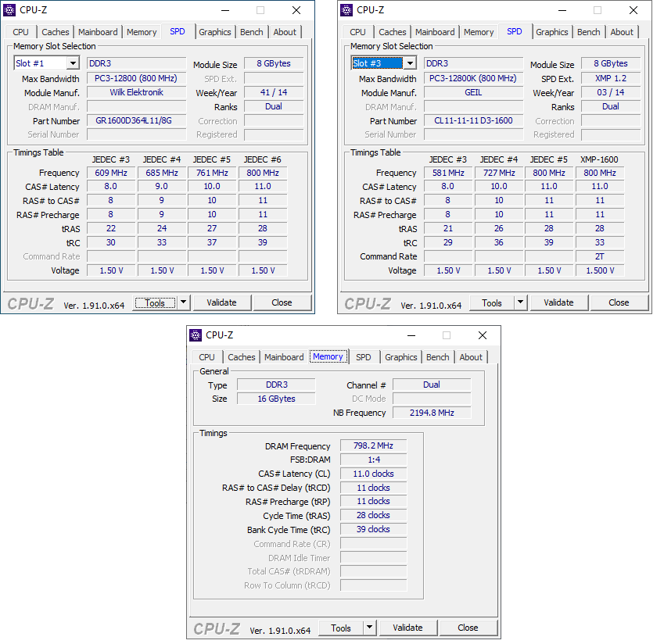This screenshot has height=644, width=664.
Task: Open Caches tab in bottom Memory window
Action: point(242,357)
